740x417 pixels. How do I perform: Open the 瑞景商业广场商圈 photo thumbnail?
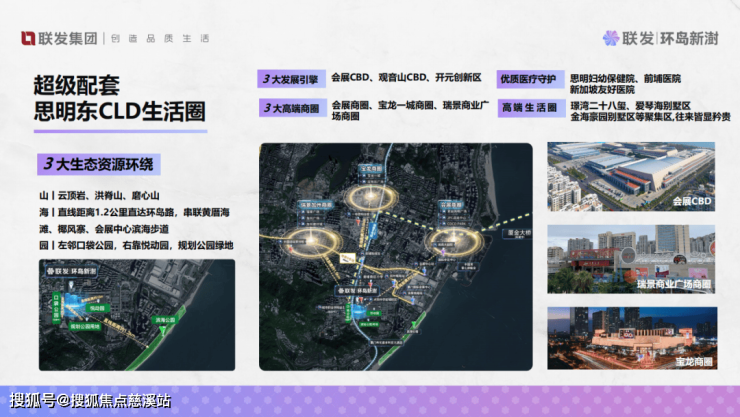pyautogui.click(x=630, y=259)
